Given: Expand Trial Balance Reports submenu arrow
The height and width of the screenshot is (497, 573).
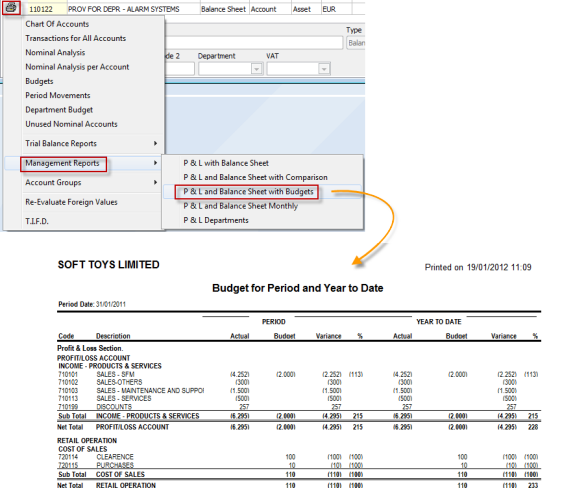Looking at the screenshot, I should coord(156,144).
